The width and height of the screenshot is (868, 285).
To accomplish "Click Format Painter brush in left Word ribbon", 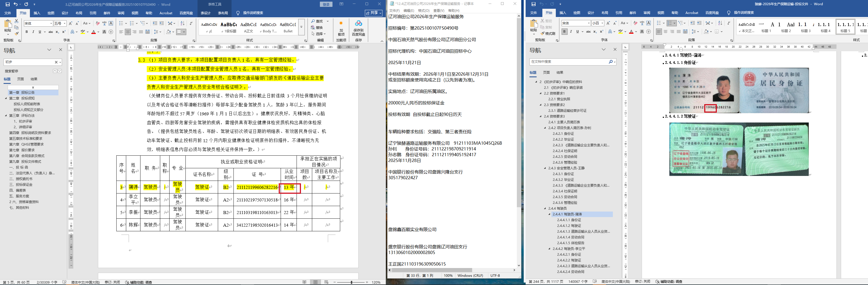I will coord(16,34).
